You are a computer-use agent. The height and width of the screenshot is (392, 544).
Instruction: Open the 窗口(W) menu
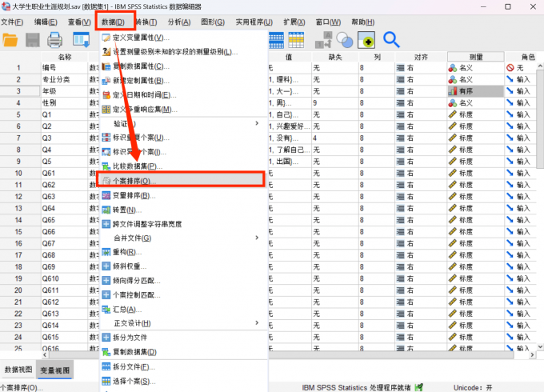(328, 22)
